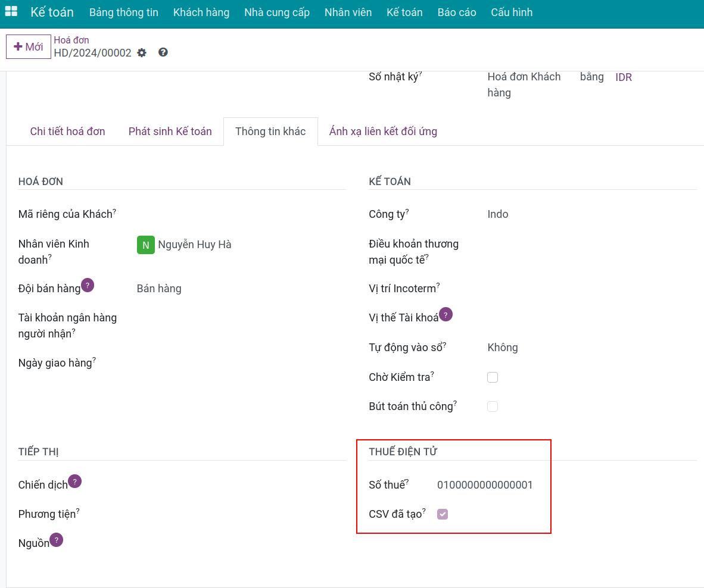704x588 pixels.
Task: Open the Kế toán menu next to Báo cáo
Action: 404,12
